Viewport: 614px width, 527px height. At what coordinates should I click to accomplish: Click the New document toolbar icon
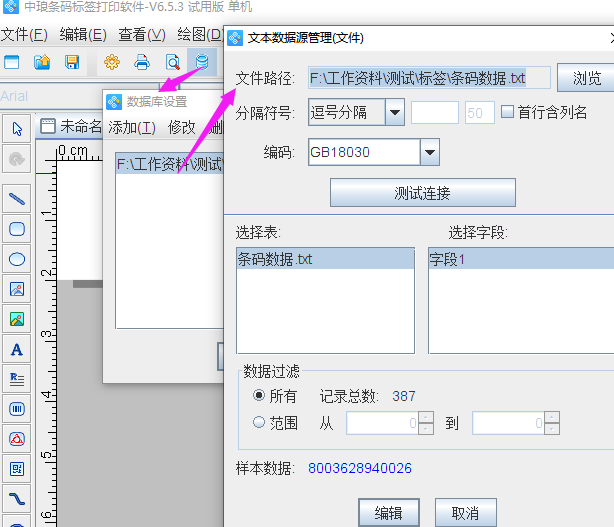point(11,62)
